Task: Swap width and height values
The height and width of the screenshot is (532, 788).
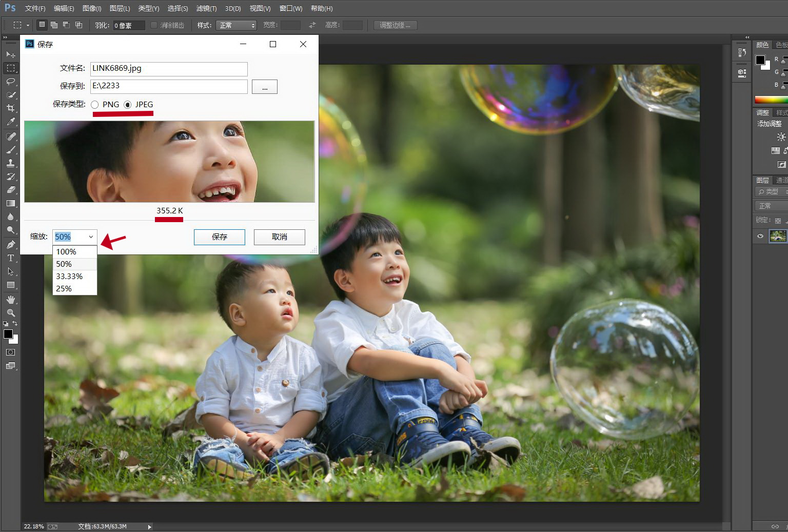Action: tap(312, 25)
